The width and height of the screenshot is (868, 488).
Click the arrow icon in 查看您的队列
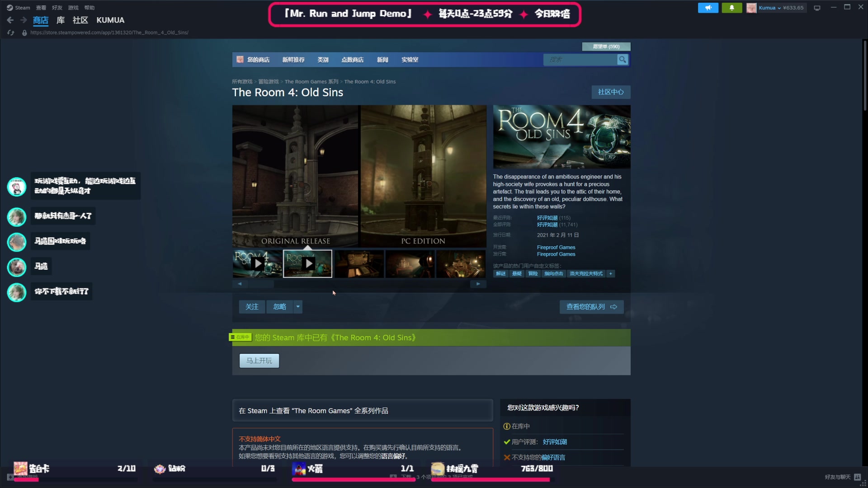point(613,307)
